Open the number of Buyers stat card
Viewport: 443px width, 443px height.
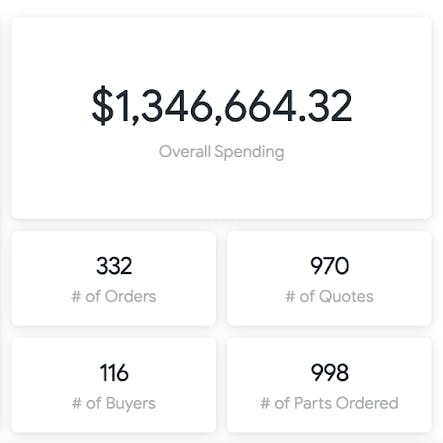pos(114,385)
